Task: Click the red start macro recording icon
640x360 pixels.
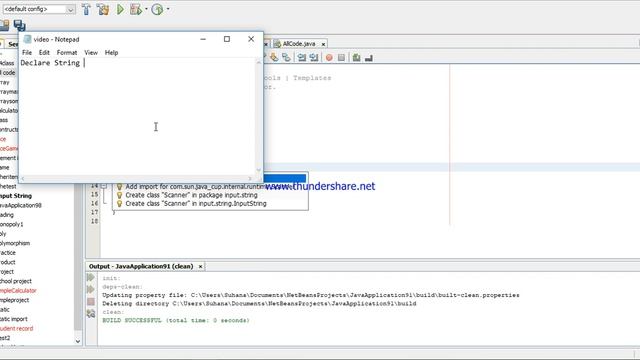Action: tap(329, 58)
